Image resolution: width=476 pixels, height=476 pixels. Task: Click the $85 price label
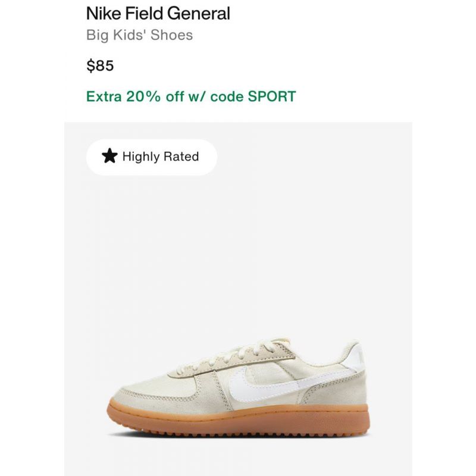click(100, 65)
